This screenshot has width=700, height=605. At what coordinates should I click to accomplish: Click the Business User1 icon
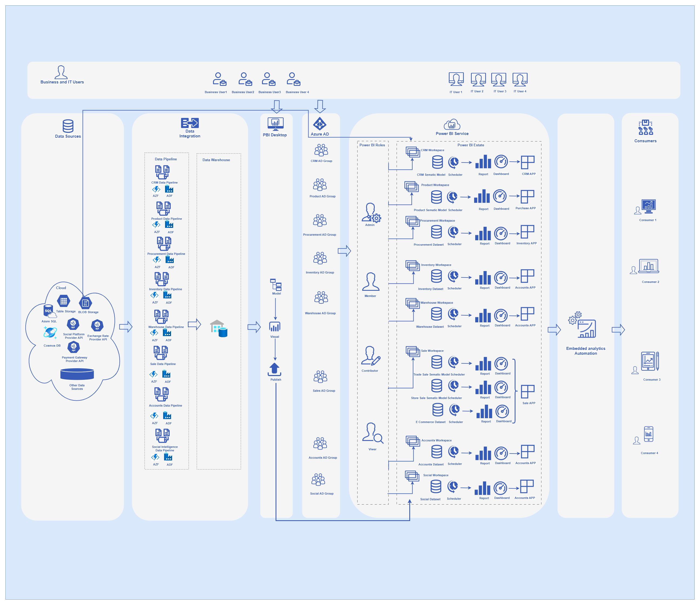click(220, 79)
